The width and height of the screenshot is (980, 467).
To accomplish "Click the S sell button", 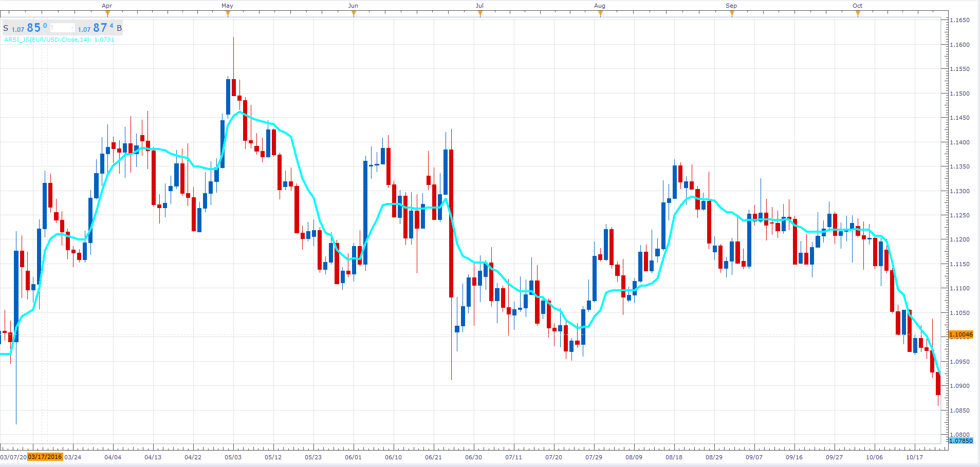I will pos(6,28).
